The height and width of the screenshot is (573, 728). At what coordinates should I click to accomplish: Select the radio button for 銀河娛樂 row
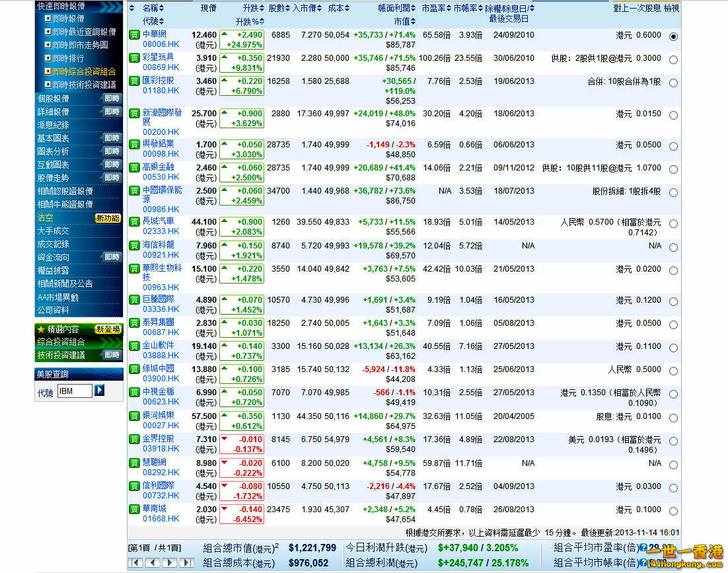pyautogui.click(x=673, y=418)
